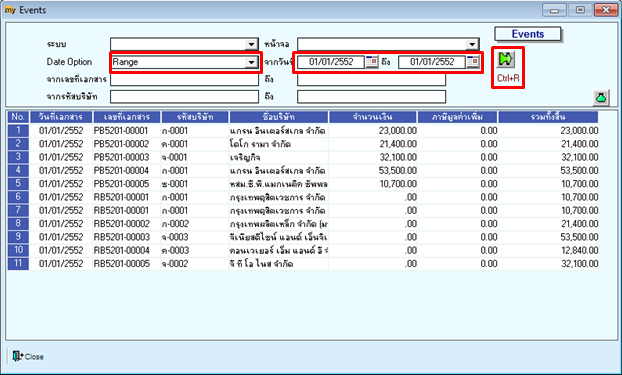Click the green Ctrl+R run arrow icon

(506, 59)
